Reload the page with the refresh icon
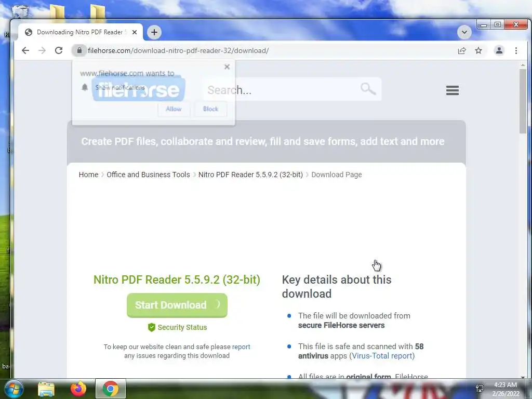The height and width of the screenshot is (399, 532). tap(59, 50)
